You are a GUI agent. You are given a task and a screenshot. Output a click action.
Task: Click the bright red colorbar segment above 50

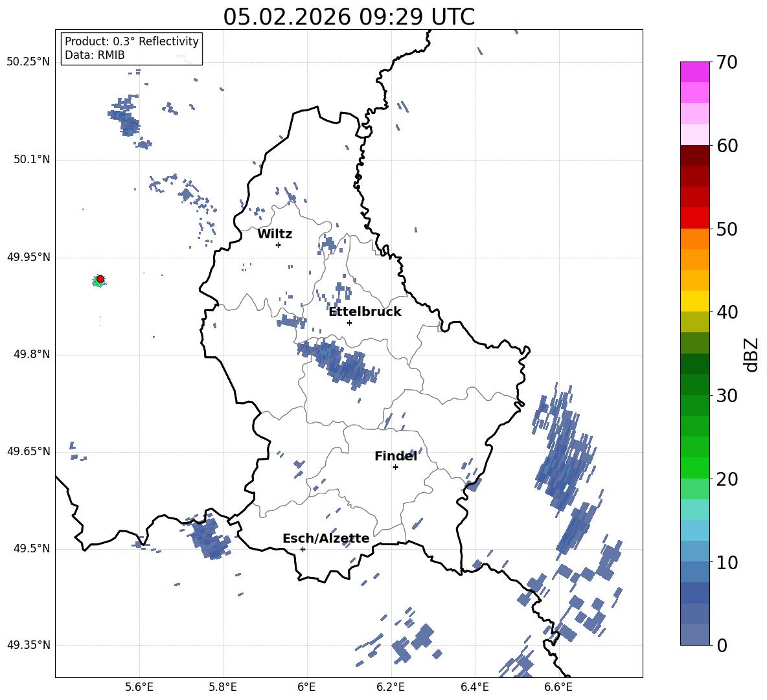click(x=694, y=218)
